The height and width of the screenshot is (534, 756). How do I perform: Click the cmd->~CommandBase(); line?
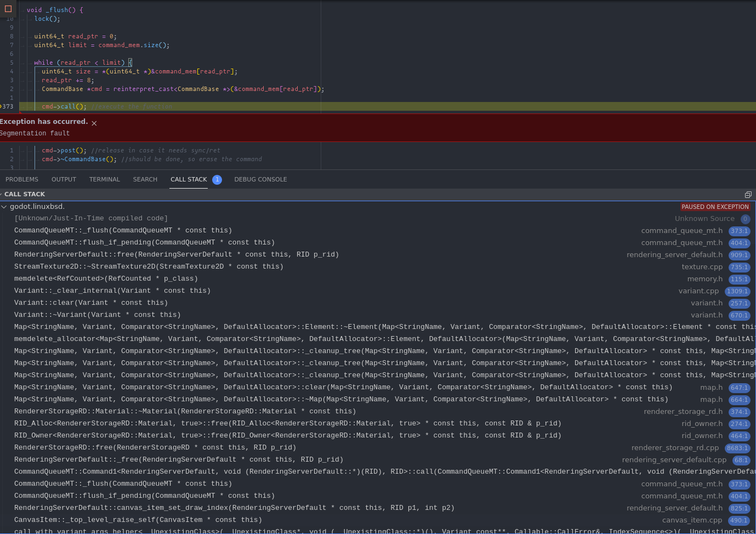(79, 159)
